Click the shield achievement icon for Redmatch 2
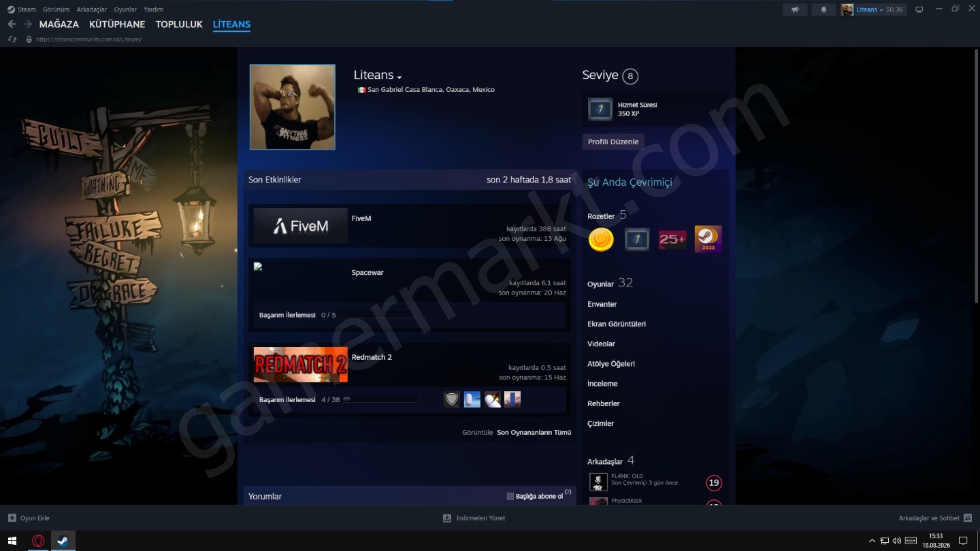Viewport: 980px width, 551px height. tap(452, 399)
